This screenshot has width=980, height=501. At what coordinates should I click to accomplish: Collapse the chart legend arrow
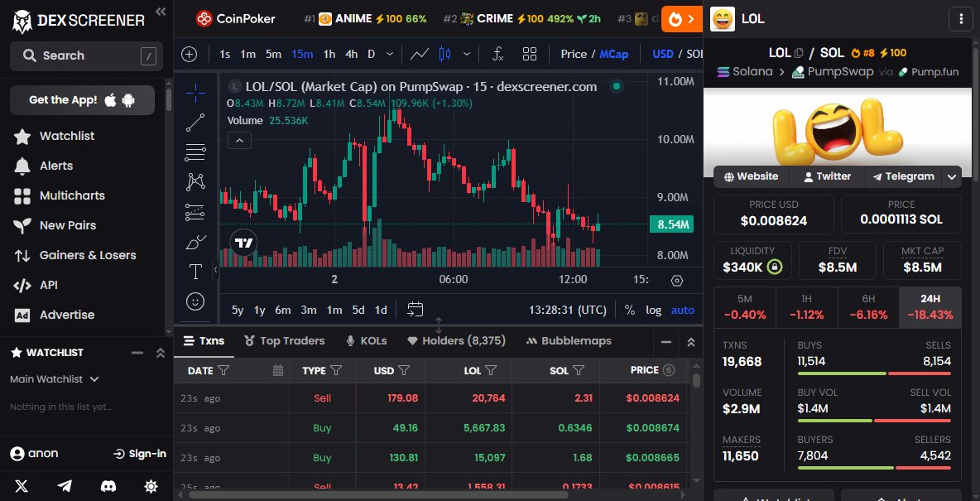(x=239, y=140)
